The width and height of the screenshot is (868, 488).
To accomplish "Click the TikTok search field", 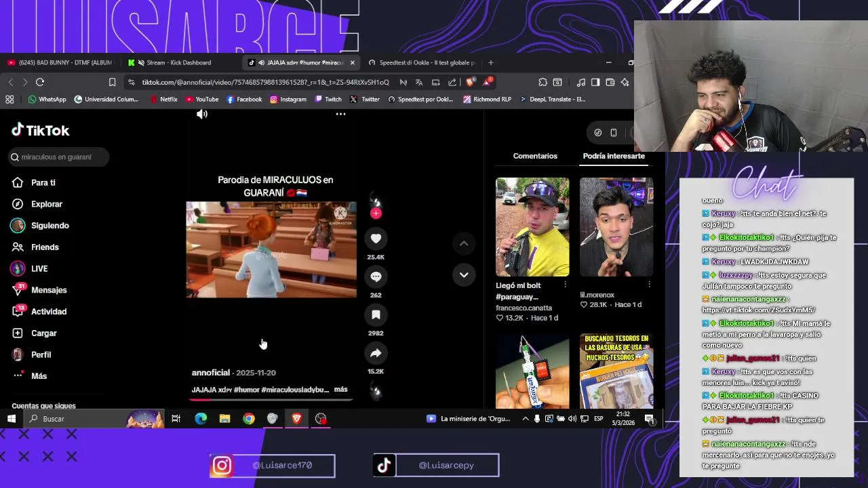I will (58, 157).
